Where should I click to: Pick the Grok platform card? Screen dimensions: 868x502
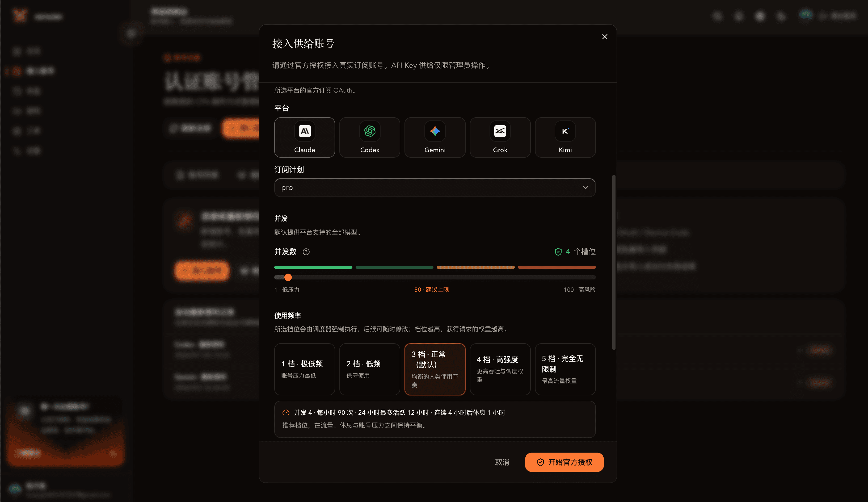click(x=500, y=137)
